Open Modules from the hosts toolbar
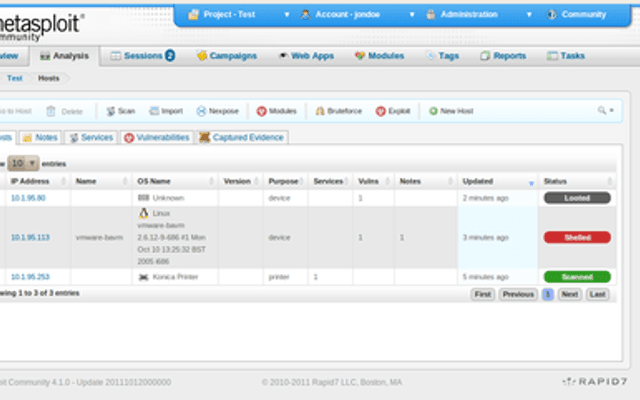The width and height of the screenshot is (640, 400). tap(276, 111)
